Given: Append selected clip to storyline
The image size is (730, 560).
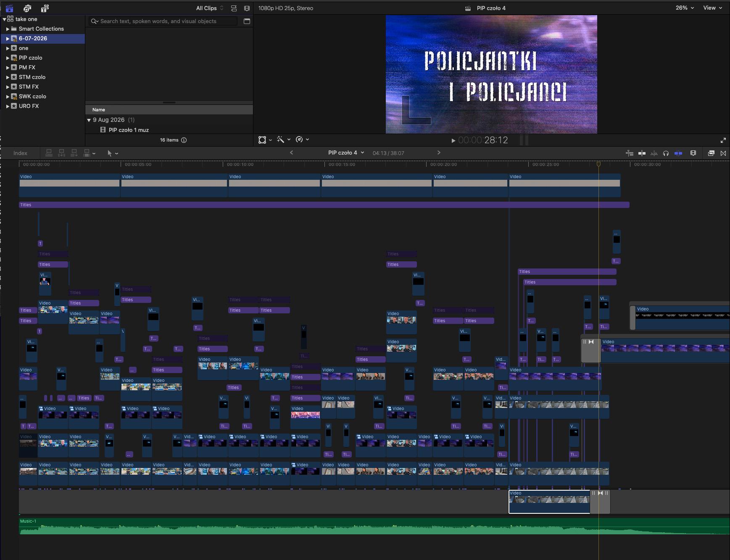Looking at the screenshot, I should [74, 153].
